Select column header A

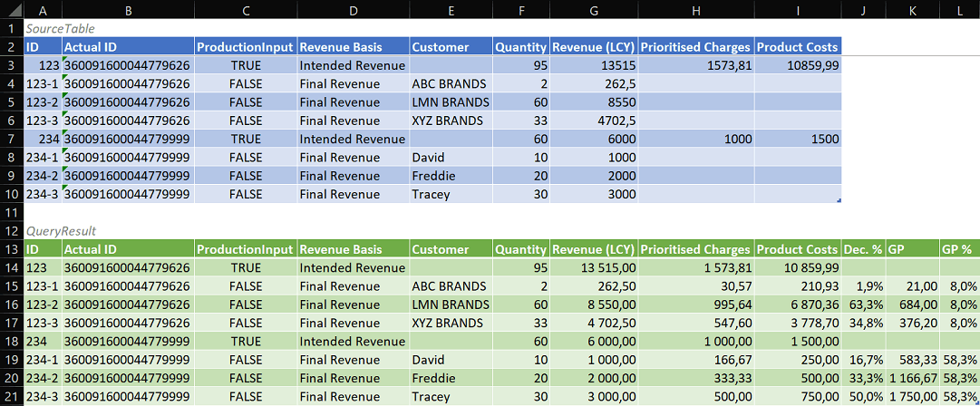pyautogui.click(x=43, y=9)
